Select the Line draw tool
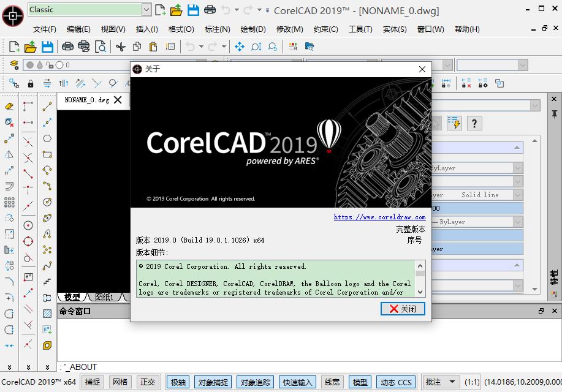 click(x=47, y=107)
